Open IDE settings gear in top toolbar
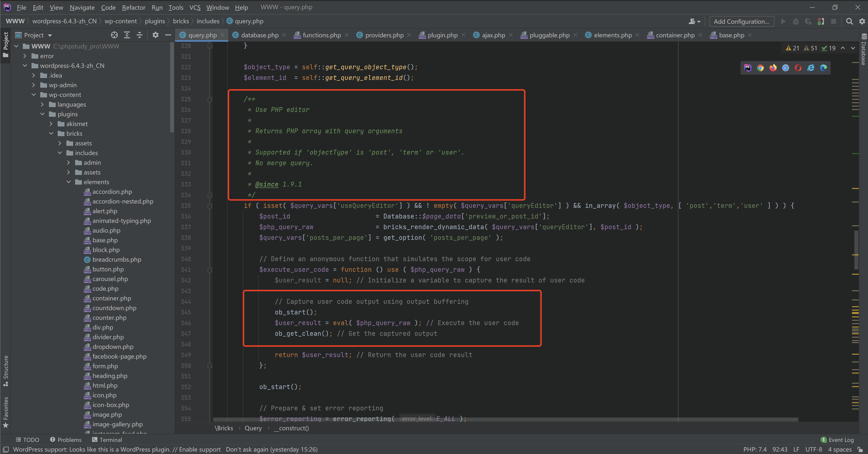This screenshot has height=454, width=868. tap(862, 21)
